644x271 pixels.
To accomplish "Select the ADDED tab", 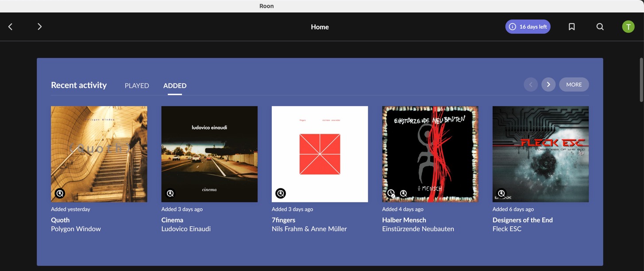I will (x=175, y=85).
